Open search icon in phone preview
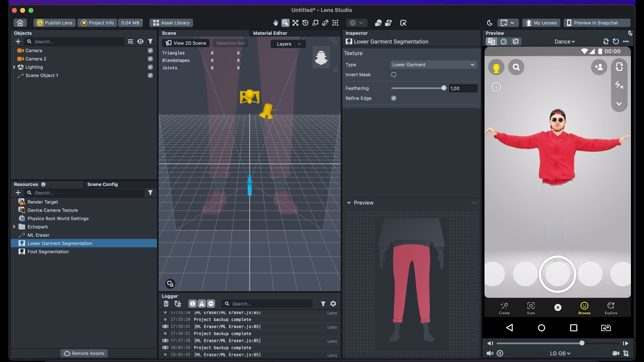This screenshot has width=644, height=362. tap(516, 67)
